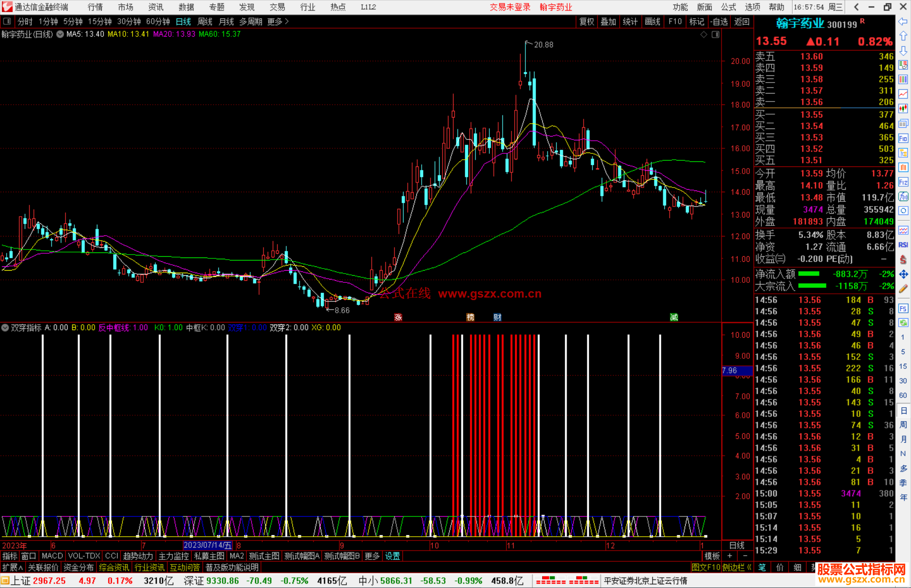Click the 统计 statistics button
The height and width of the screenshot is (588, 911).
click(630, 21)
